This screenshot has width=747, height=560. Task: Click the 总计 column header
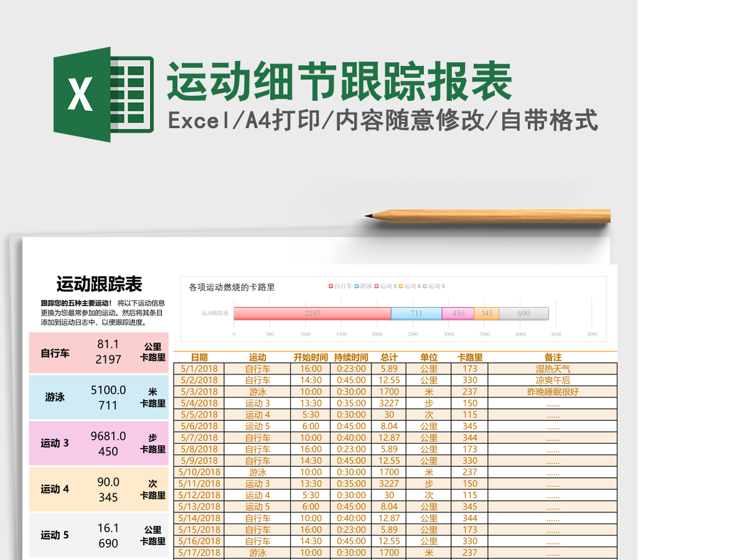click(389, 357)
